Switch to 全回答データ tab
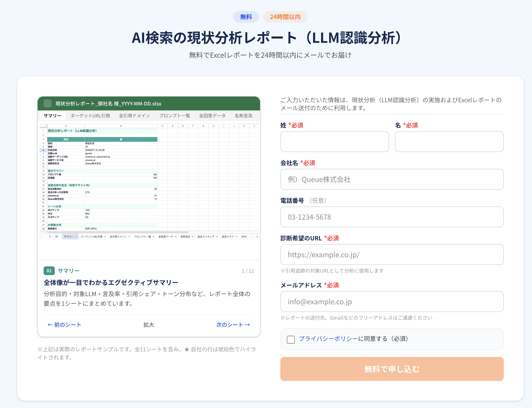The width and height of the screenshot is (532, 408). (212, 116)
